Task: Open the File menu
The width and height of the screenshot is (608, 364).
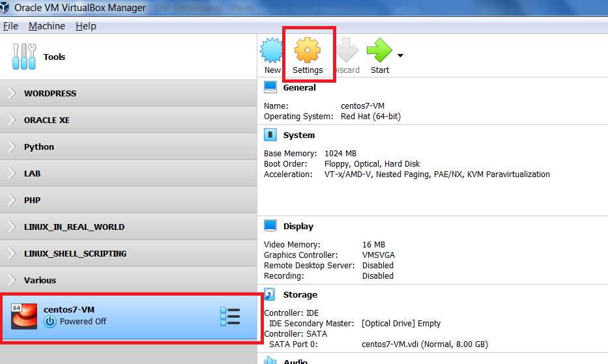Action: [10, 26]
